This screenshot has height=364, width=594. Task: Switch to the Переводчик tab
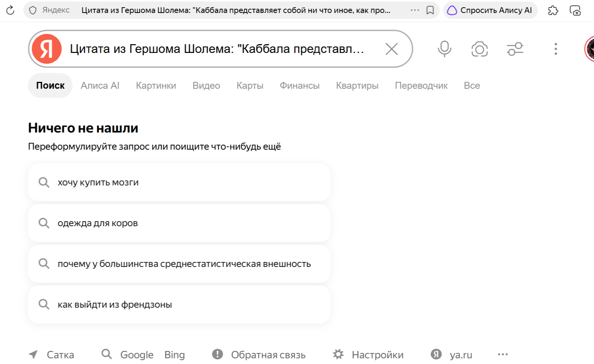(421, 85)
